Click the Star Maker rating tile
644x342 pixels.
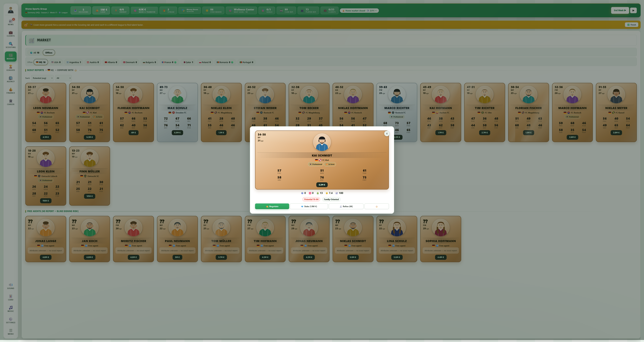click(213, 11)
